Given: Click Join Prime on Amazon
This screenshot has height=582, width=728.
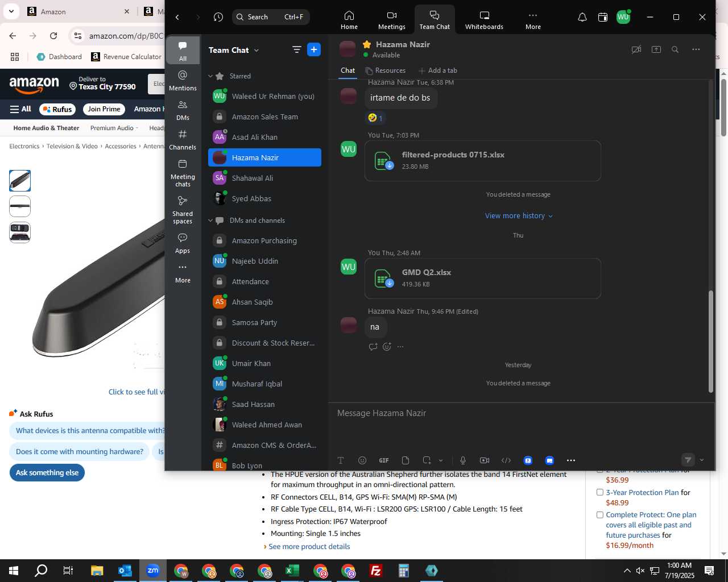Looking at the screenshot, I should 104,109.
